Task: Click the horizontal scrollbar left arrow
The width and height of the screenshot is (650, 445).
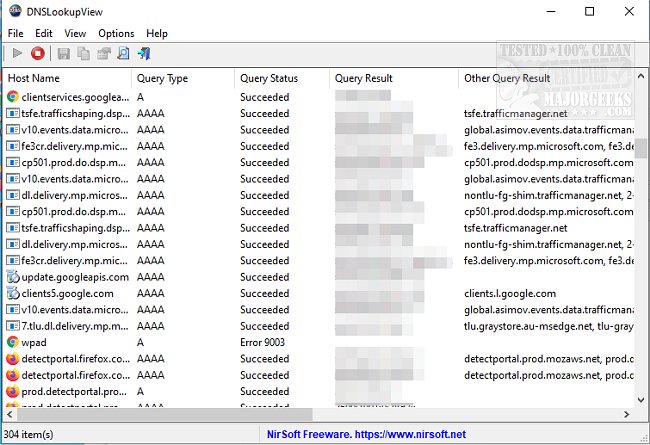Action: (9, 414)
